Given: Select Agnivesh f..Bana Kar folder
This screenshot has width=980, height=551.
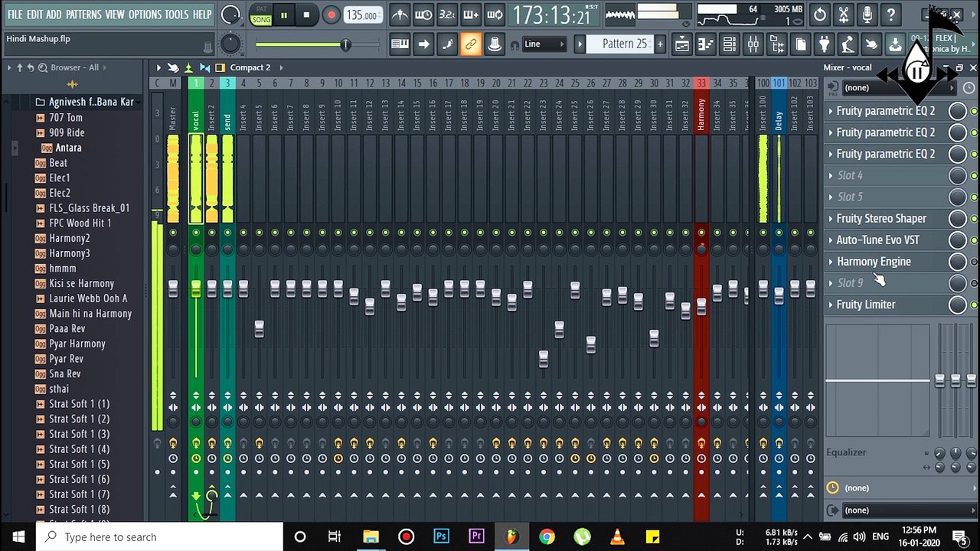Looking at the screenshot, I should coord(91,102).
